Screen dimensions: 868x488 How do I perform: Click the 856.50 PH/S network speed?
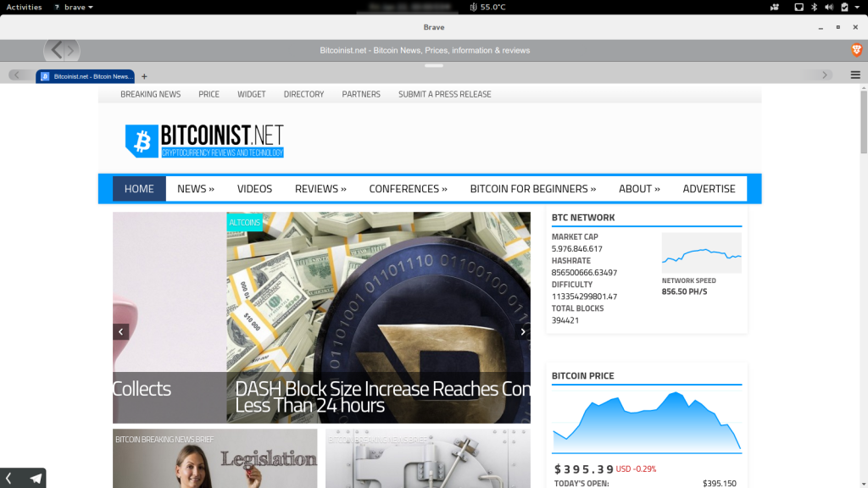(x=684, y=291)
